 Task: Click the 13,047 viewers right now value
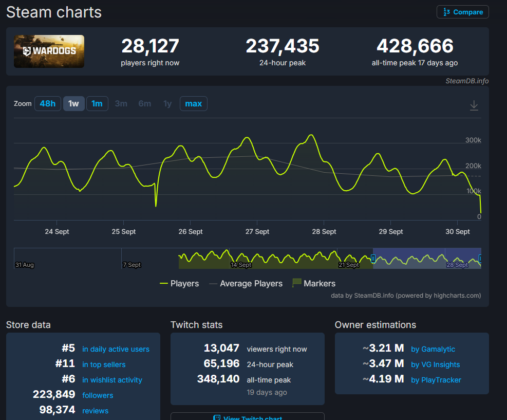221,348
